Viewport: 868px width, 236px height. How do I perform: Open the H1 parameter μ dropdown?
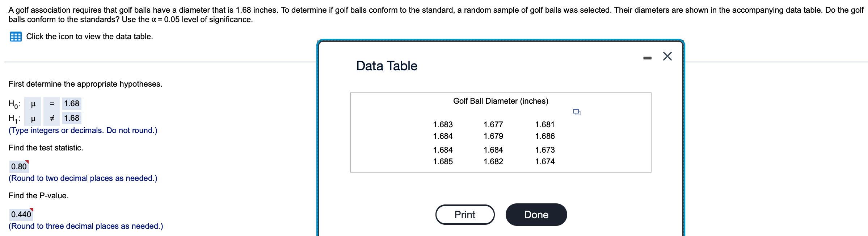click(x=33, y=118)
